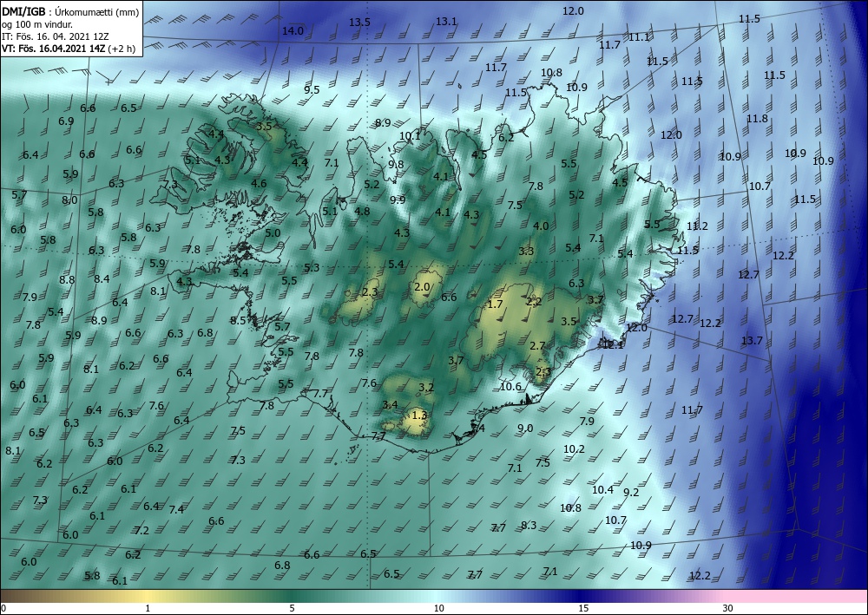The height and width of the screenshot is (615, 868).
Task: Click the yellow section of the color scale bar
Action: (x=148, y=596)
